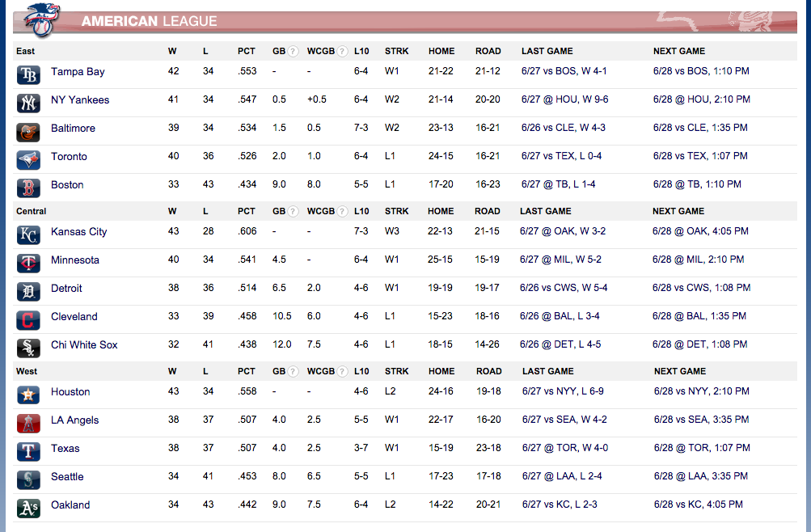This screenshot has width=811, height=532.
Task: Open the Texas team link
Action: [x=65, y=449]
